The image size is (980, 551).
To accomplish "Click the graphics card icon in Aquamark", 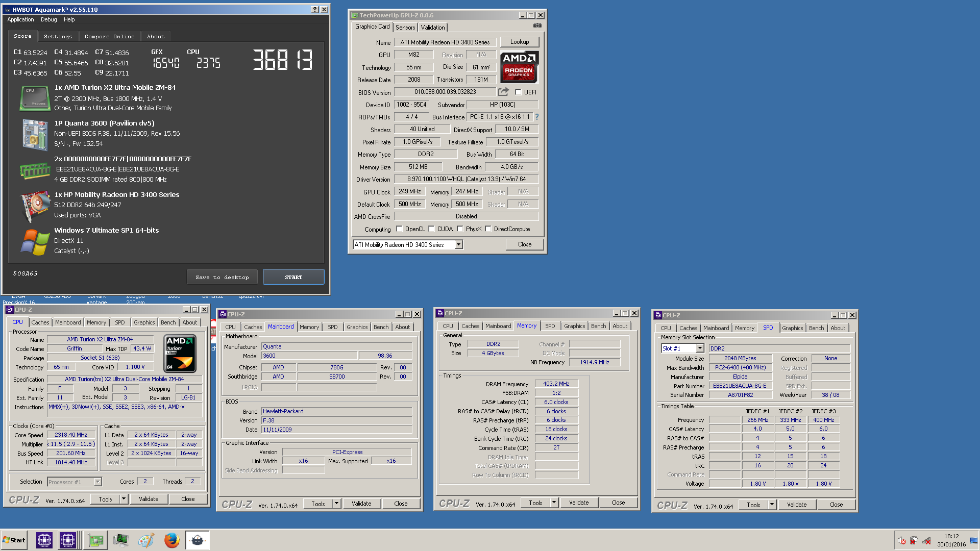I will pyautogui.click(x=35, y=206).
